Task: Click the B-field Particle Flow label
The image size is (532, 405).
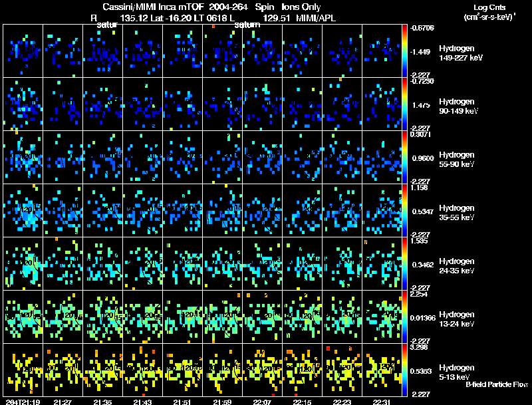Action: [497, 384]
